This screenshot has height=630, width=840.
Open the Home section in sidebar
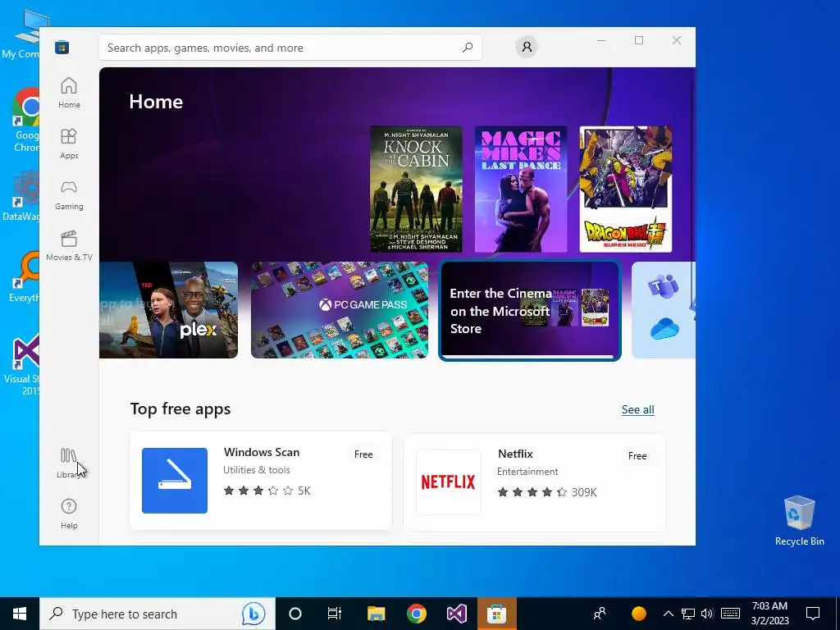(x=69, y=93)
